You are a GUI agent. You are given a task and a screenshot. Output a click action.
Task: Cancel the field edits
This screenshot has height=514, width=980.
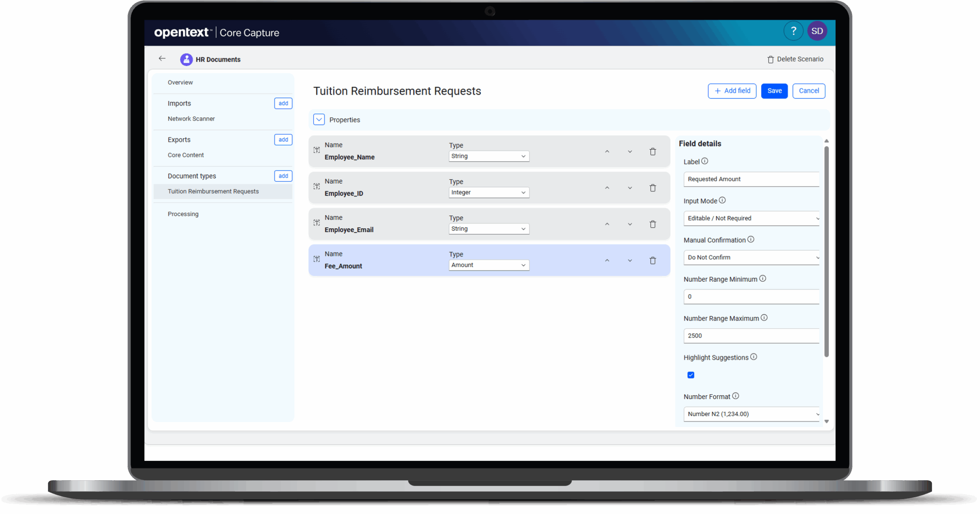click(808, 91)
